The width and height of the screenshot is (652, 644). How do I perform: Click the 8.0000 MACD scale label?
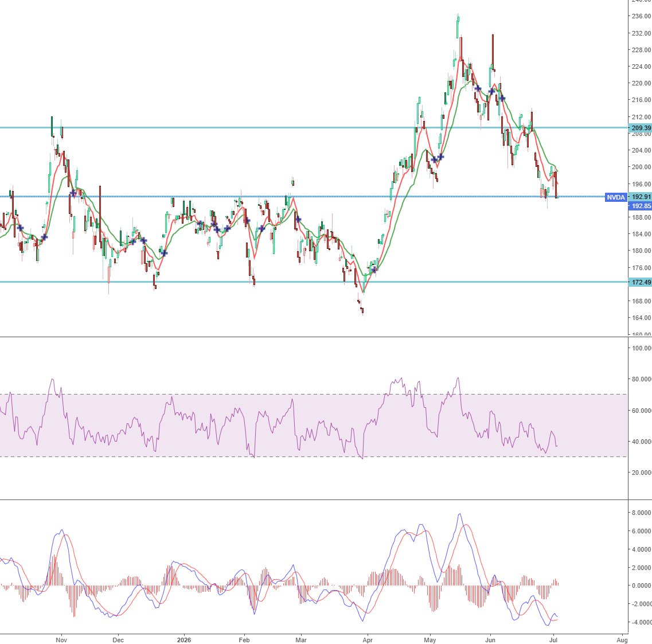pos(641,513)
